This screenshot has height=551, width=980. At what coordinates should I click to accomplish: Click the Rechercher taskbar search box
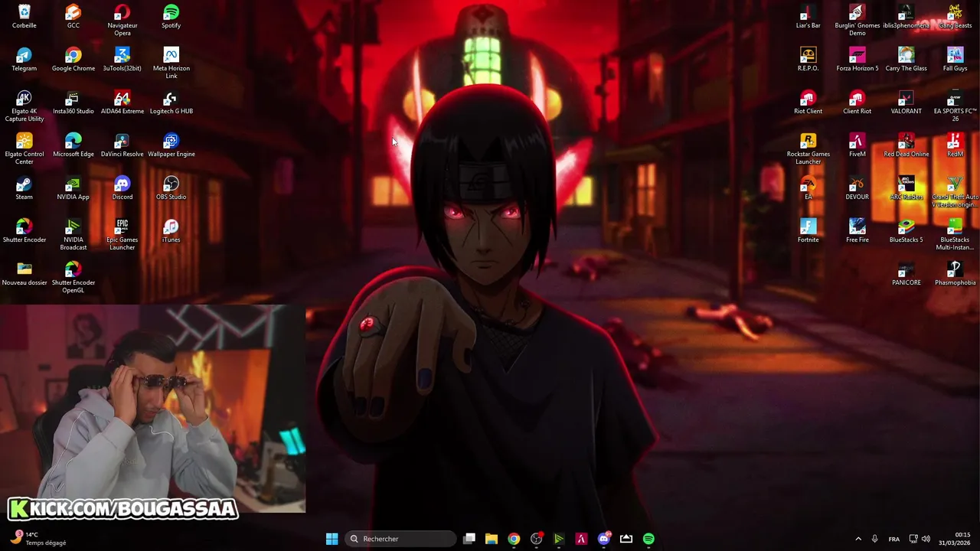click(x=400, y=539)
